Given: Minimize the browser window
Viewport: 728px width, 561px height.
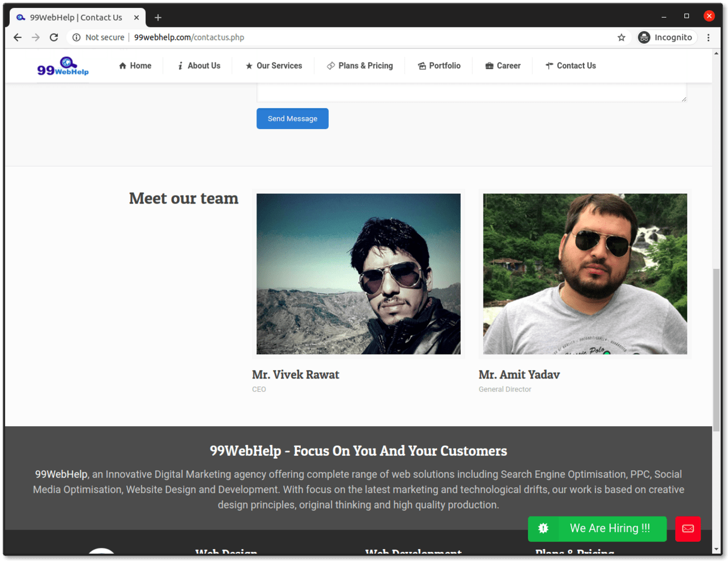Looking at the screenshot, I should pos(664,16).
